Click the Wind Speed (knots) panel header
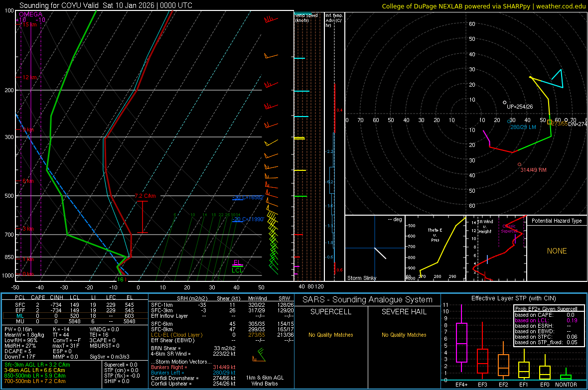Screen dimensions: 588x390 click(x=306, y=17)
